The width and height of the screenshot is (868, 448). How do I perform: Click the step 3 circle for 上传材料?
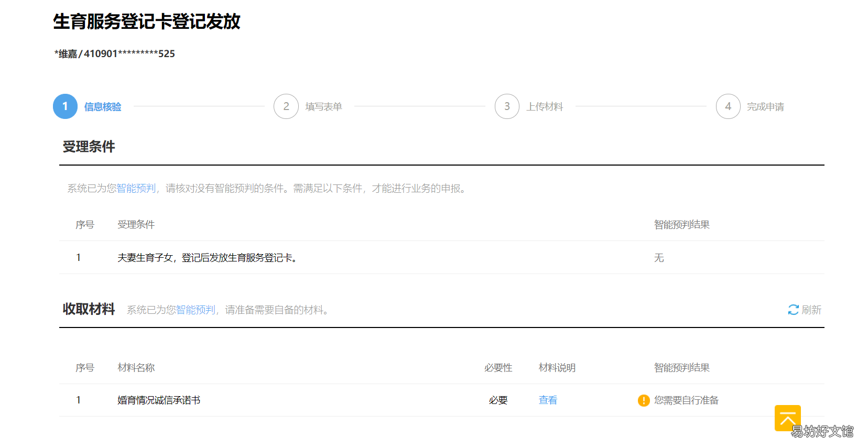point(507,106)
